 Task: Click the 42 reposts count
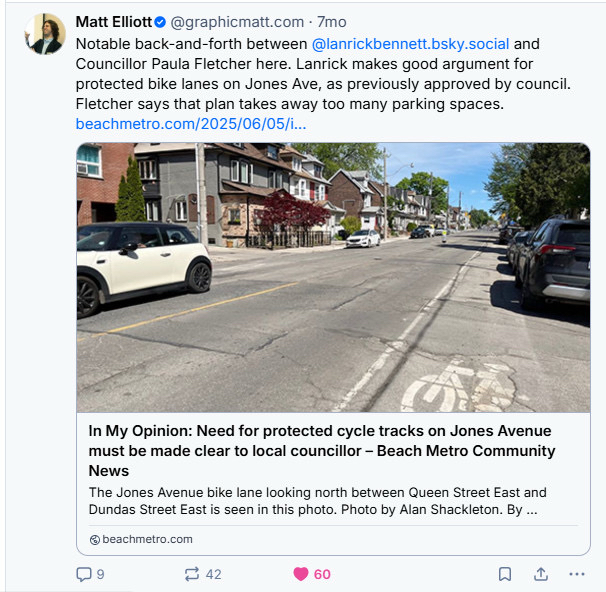pos(213,574)
